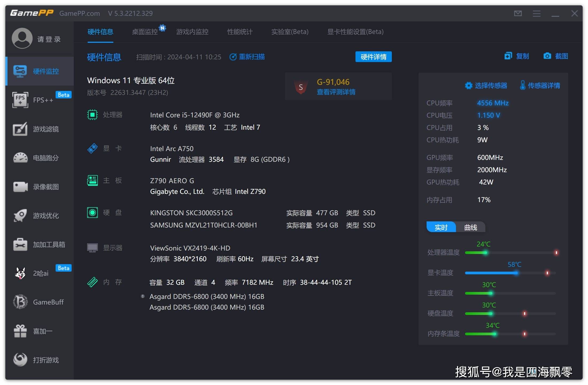Screen dimensions: 588x385
Task: Click the user avatar to log in
Action: point(22,38)
